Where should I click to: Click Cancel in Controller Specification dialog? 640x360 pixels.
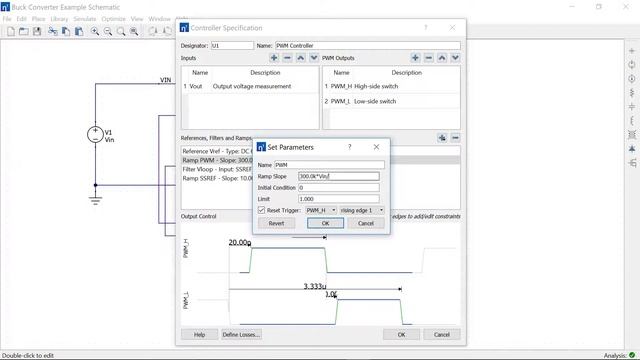pos(442,335)
